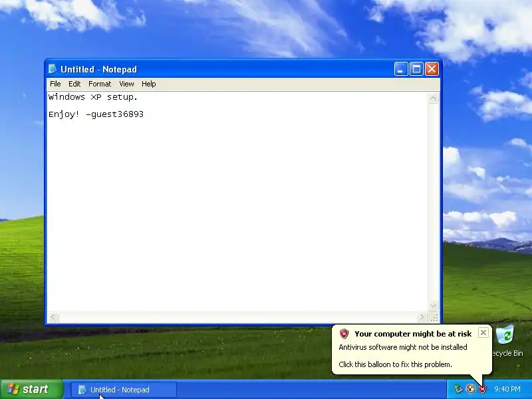Open the Edit menu in Notepad
This screenshot has width=532, height=399.
coord(74,84)
